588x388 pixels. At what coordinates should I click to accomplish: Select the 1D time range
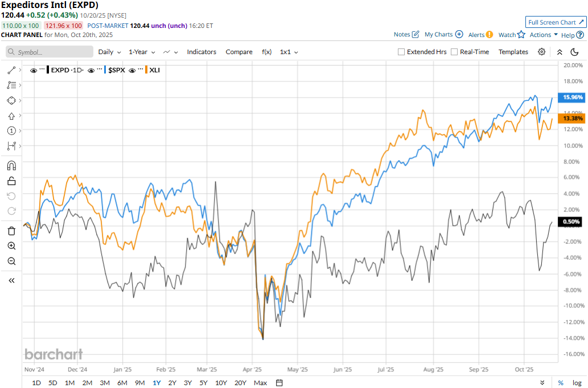pyautogui.click(x=36, y=383)
